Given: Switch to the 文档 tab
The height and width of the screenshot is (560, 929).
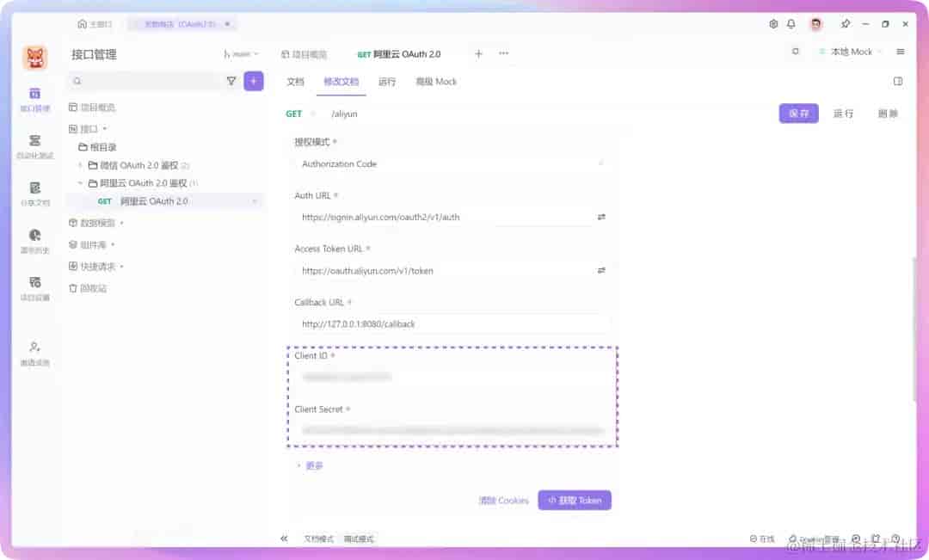Looking at the screenshot, I should [295, 81].
